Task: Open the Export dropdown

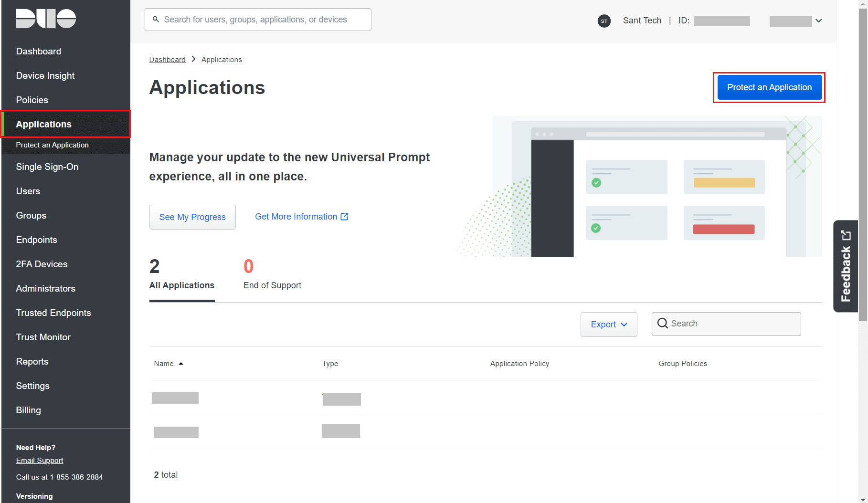Action: pos(608,324)
